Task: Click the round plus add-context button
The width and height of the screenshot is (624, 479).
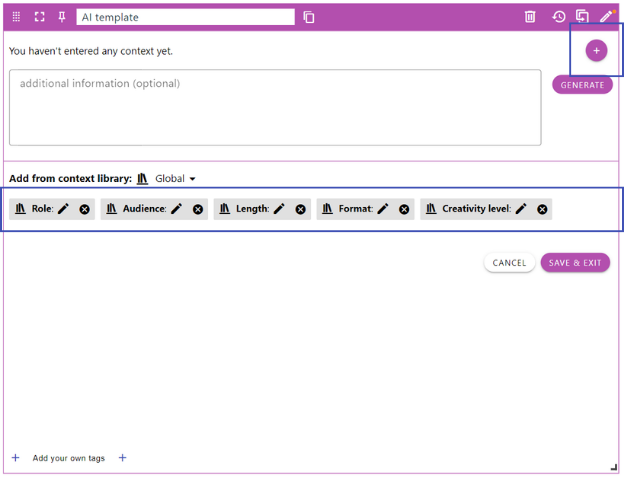Action: click(x=596, y=50)
